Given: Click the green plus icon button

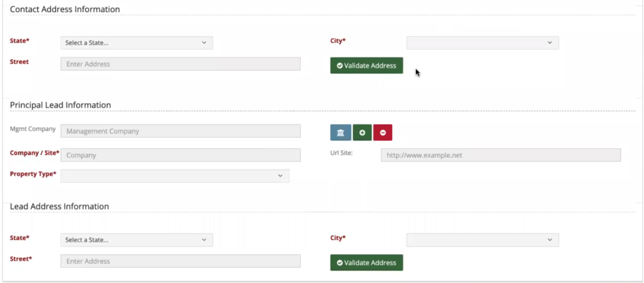Looking at the screenshot, I should (362, 132).
